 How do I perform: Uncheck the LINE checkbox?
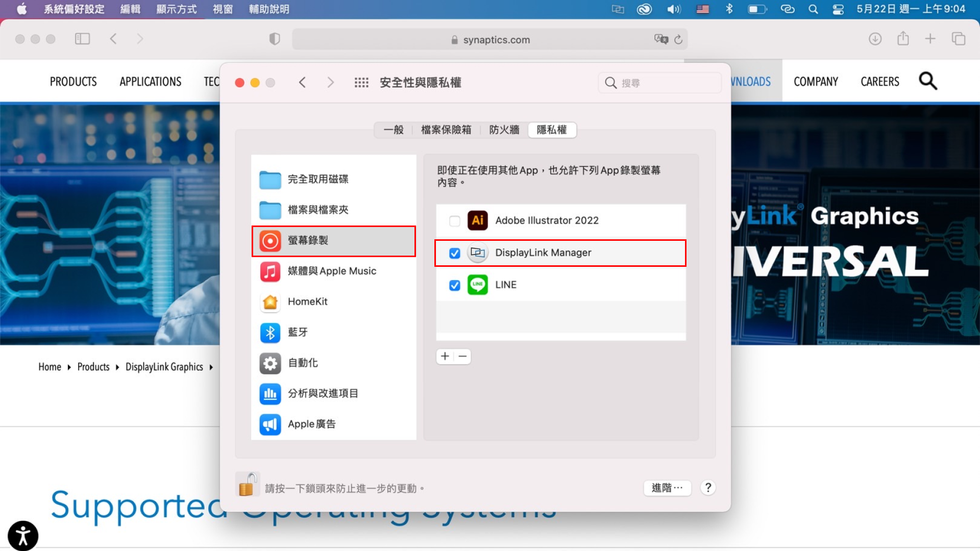pyautogui.click(x=454, y=285)
